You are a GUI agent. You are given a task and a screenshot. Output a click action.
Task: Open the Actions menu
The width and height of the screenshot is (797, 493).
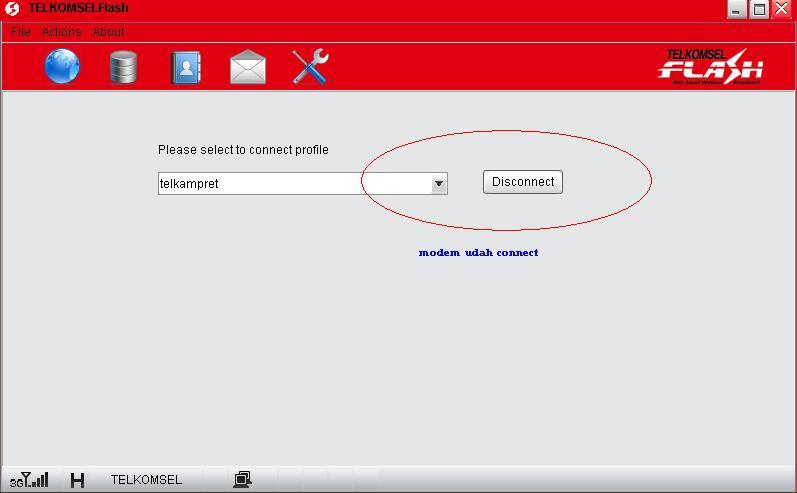click(x=62, y=32)
